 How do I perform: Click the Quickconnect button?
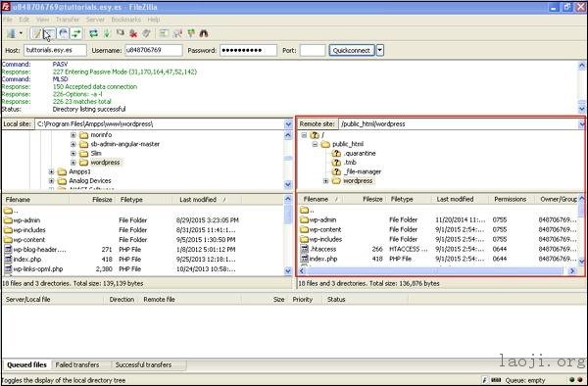point(352,50)
